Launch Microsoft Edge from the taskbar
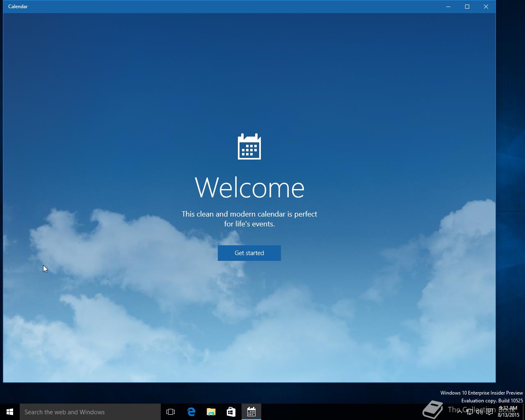The width and height of the screenshot is (525, 420). click(x=191, y=412)
